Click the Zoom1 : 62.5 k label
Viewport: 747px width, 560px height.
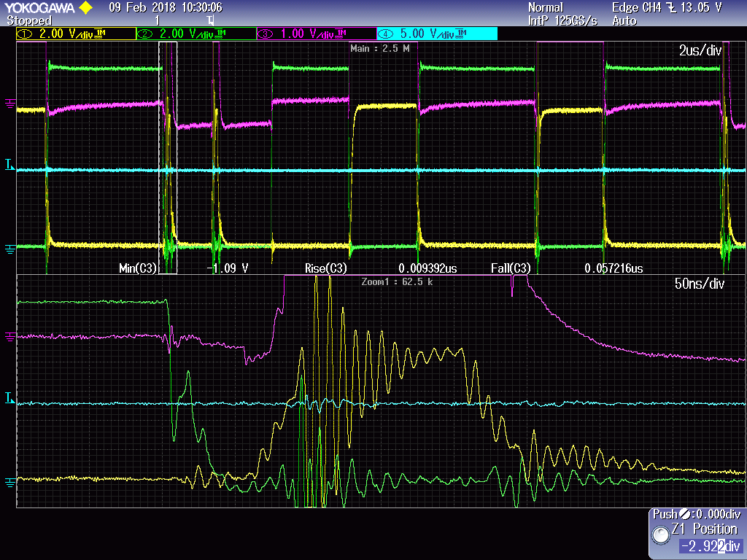point(397,282)
